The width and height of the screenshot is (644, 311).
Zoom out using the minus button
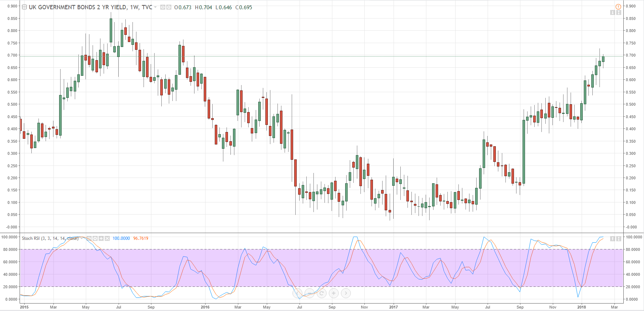(x=310, y=293)
